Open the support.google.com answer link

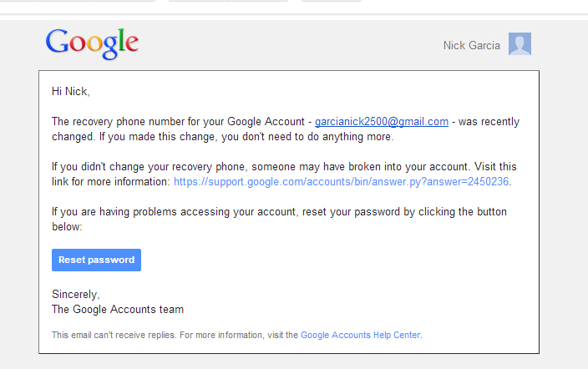point(342,181)
